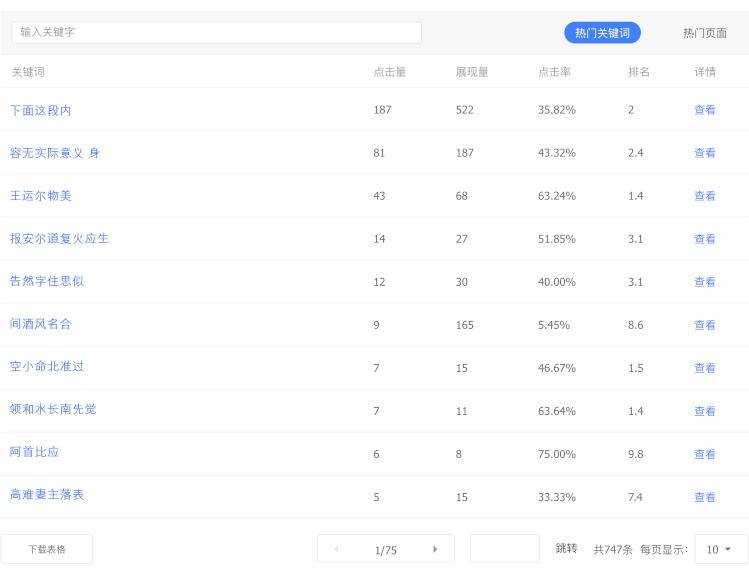
Task: Click the 下载表格 button
Action: coord(47,549)
